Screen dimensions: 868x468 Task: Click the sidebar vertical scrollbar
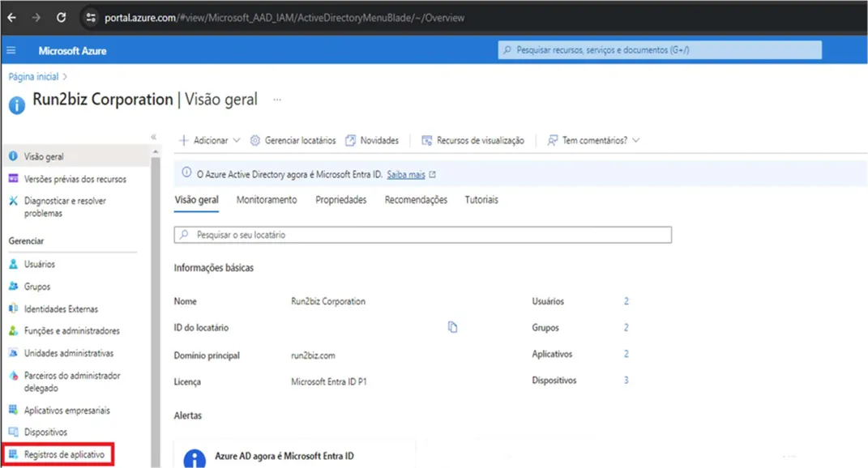point(156,313)
